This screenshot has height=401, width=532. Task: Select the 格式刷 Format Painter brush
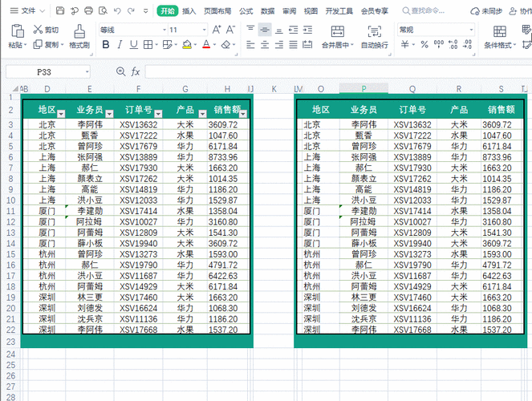tap(79, 31)
